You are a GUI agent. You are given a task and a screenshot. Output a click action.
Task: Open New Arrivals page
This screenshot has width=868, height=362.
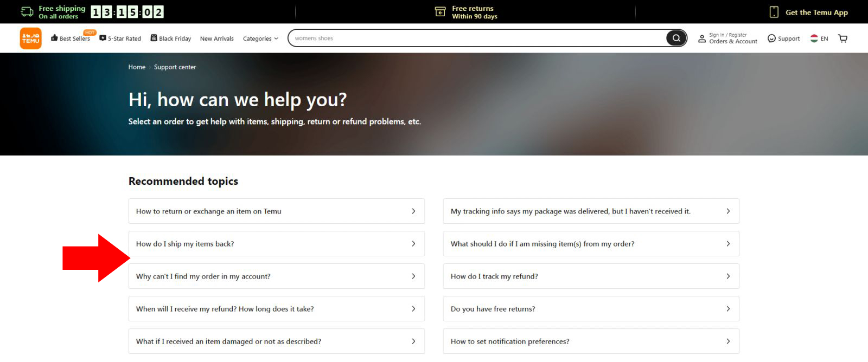point(217,38)
